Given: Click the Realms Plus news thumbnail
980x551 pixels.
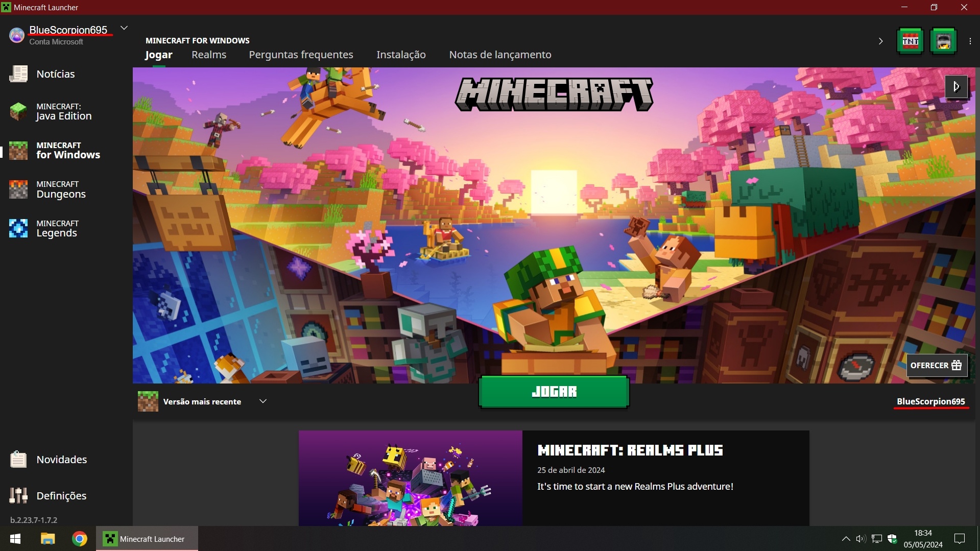Looking at the screenshot, I should tap(411, 478).
